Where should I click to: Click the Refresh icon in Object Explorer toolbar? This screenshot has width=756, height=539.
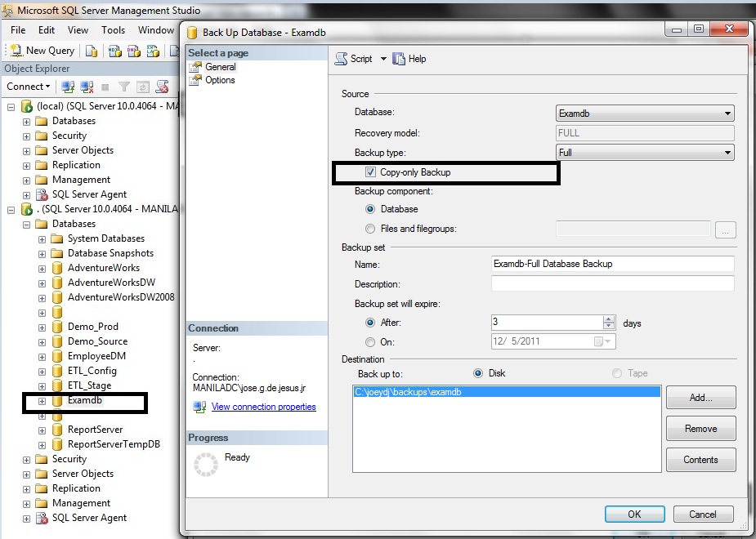143,87
